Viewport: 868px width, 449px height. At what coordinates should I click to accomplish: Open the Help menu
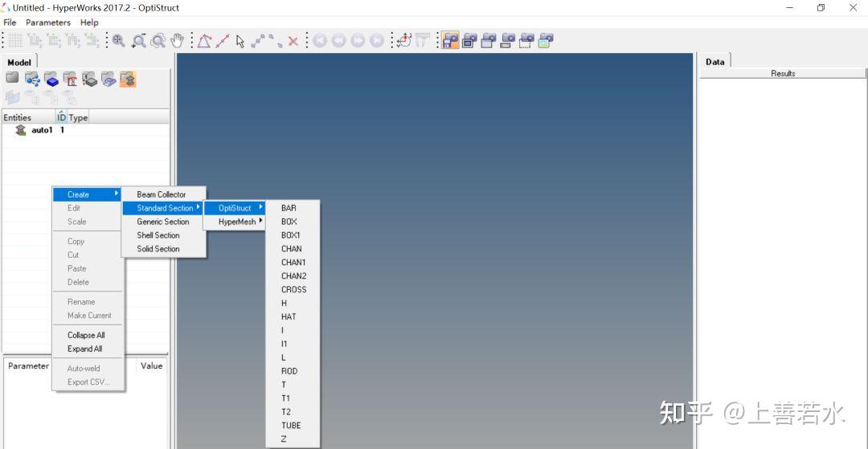(89, 22)
